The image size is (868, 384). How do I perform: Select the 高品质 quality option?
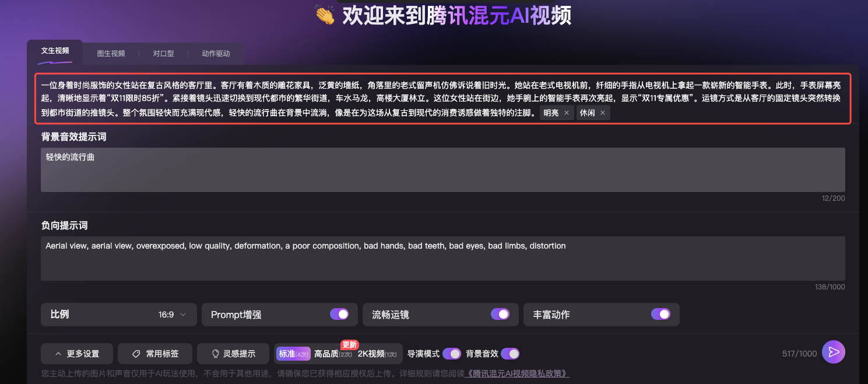[x=333, y=354]
